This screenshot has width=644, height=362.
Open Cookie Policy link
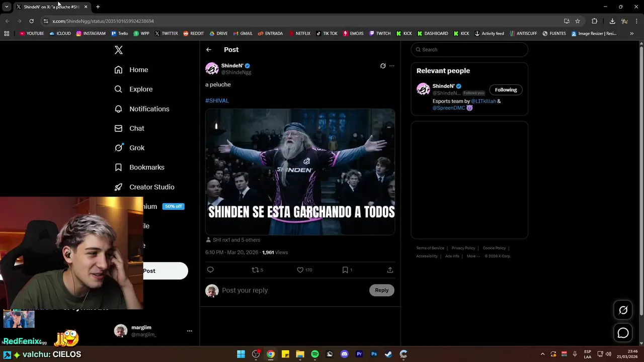tap(494, 248)
